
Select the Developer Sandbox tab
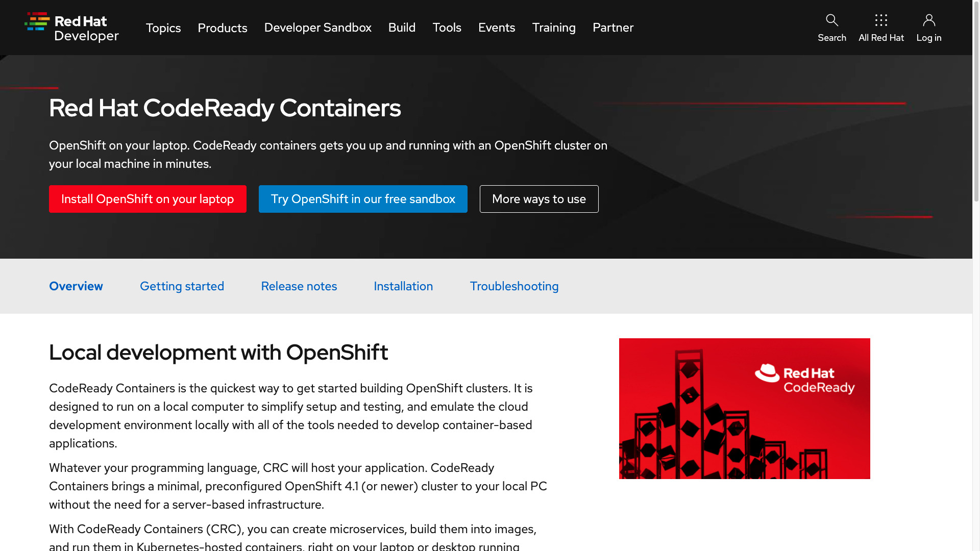[x=317, y=27]
